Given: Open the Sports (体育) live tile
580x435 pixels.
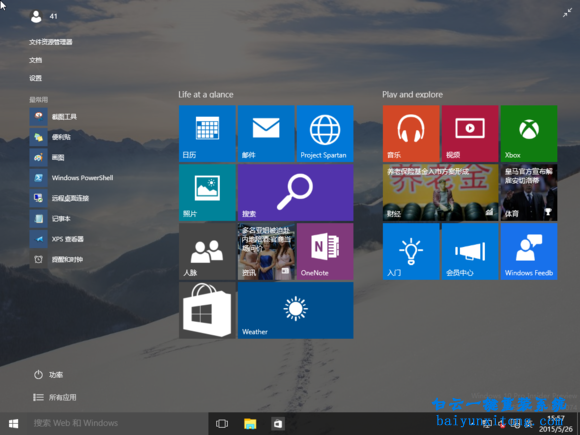Looking at the screenshot, I should [x=529, y=192].
